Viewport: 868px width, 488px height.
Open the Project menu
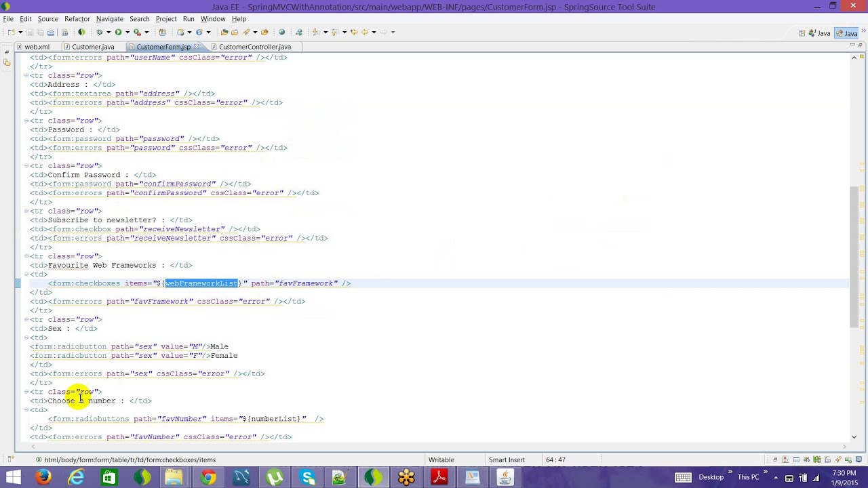click(x=166, y=19)
